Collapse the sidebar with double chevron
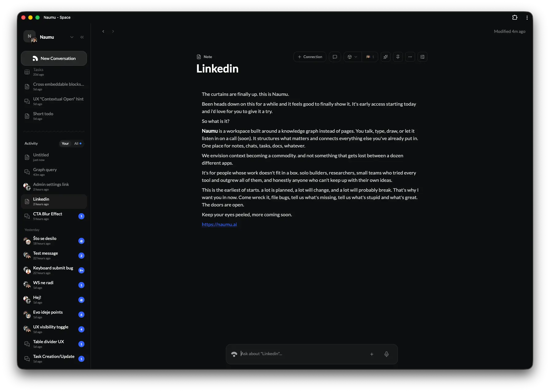Image resolution: width=550 pixels, height=392 pixels. pos(82,37)
